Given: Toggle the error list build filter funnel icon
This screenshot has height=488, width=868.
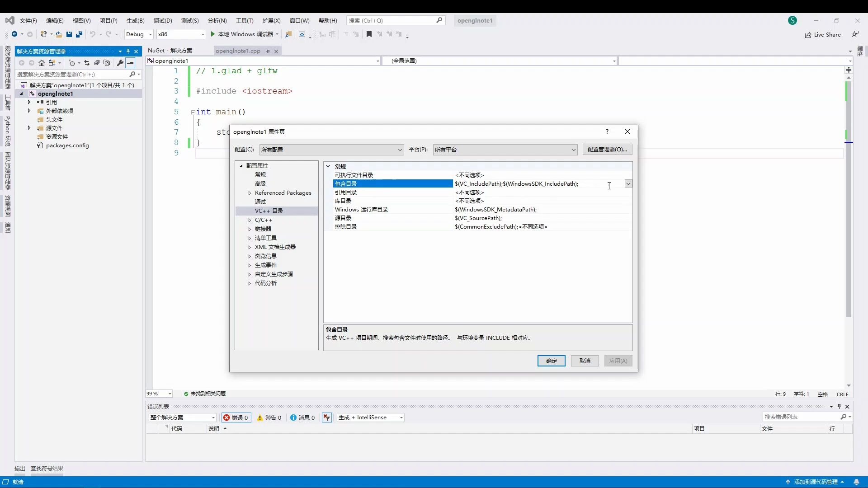Looking at the screenshot, I should tap(327, 418).
